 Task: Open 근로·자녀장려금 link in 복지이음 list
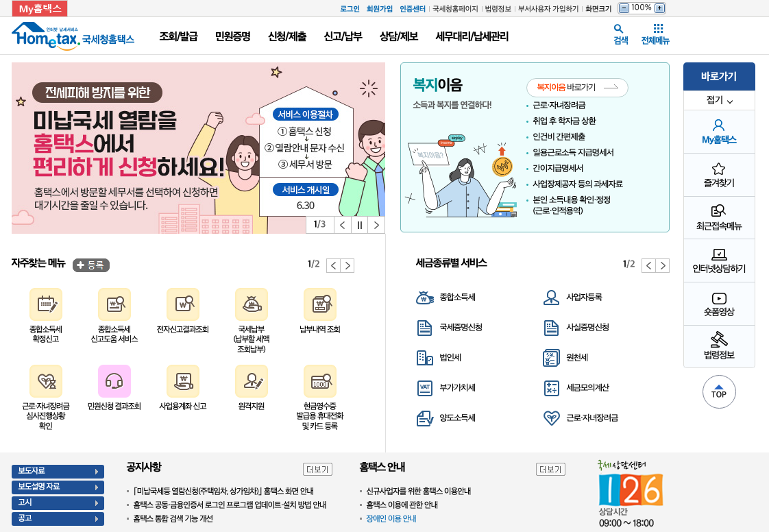559,106
